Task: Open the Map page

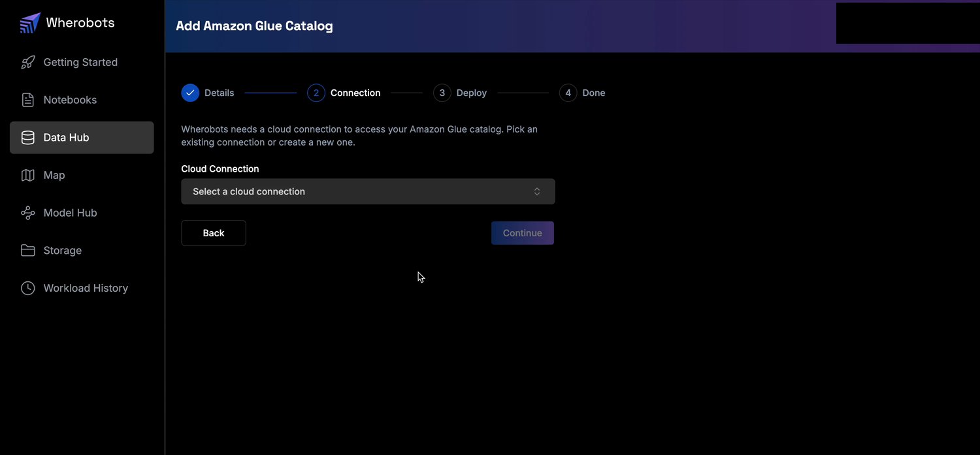Action: coord(82,175)
